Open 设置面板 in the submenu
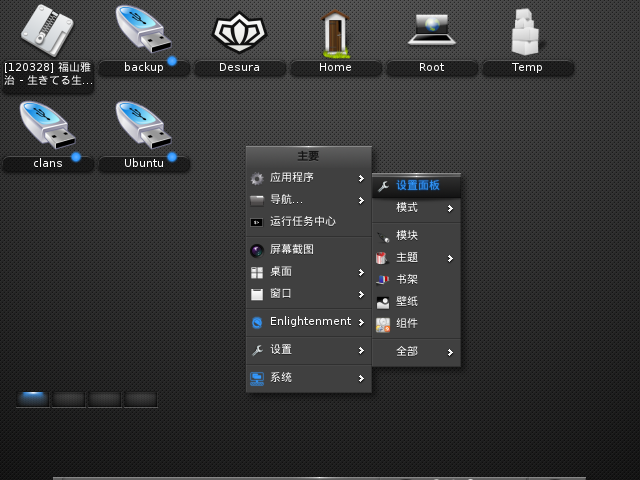This screenshot has height=480, width=640. point(417,186)
